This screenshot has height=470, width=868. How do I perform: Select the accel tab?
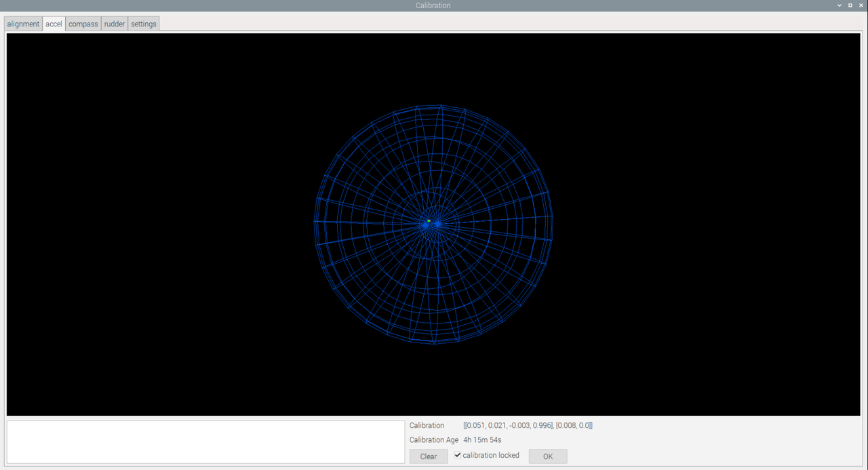pyautogui.click(x=54, y=24)
